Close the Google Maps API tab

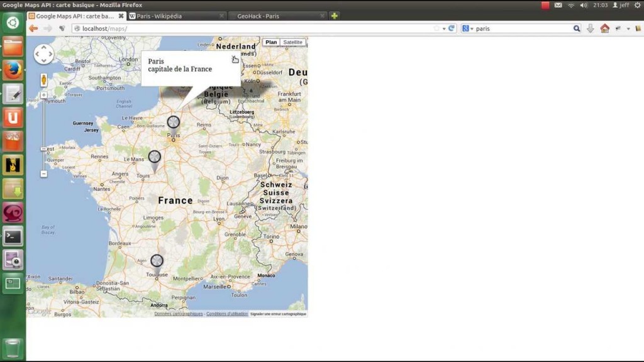[121, 16]
